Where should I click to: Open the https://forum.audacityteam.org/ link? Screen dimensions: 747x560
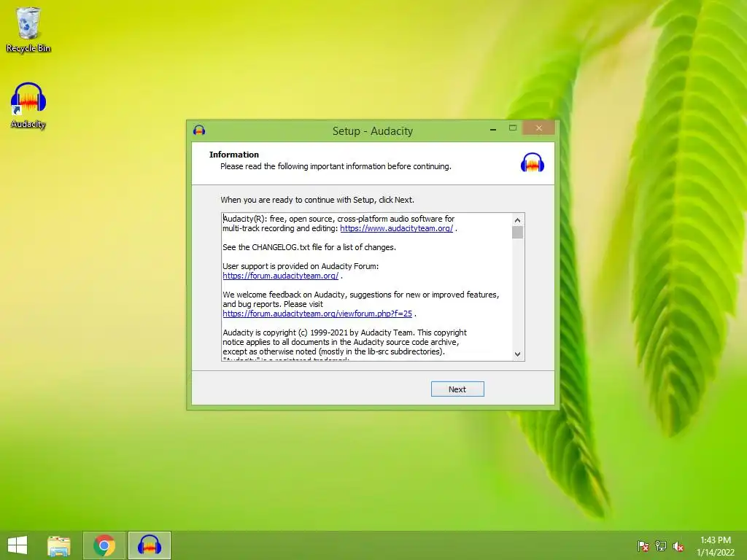(x=281, y=276)
